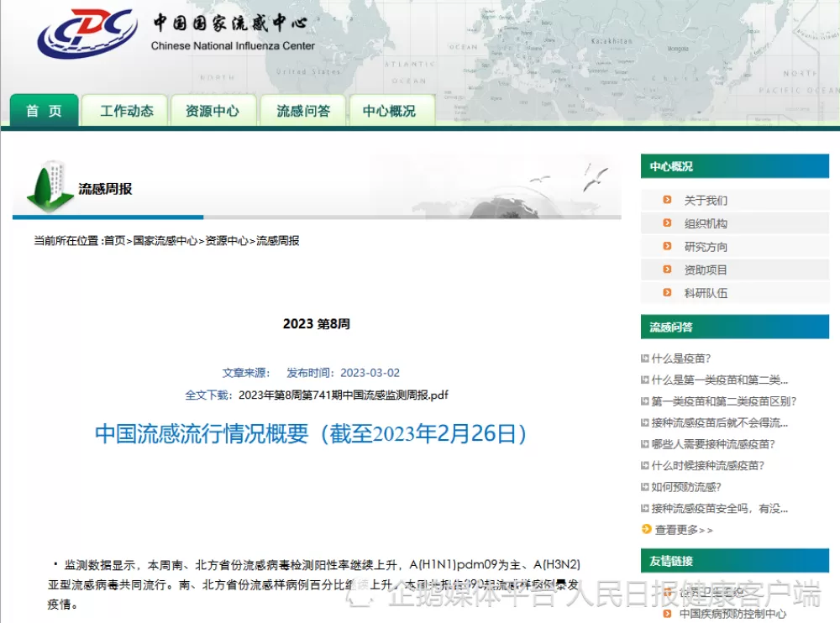Expand FAQ list via 查看更多>>
The height and width of the screenshot is (623, 840).
[x=684, y=530]
